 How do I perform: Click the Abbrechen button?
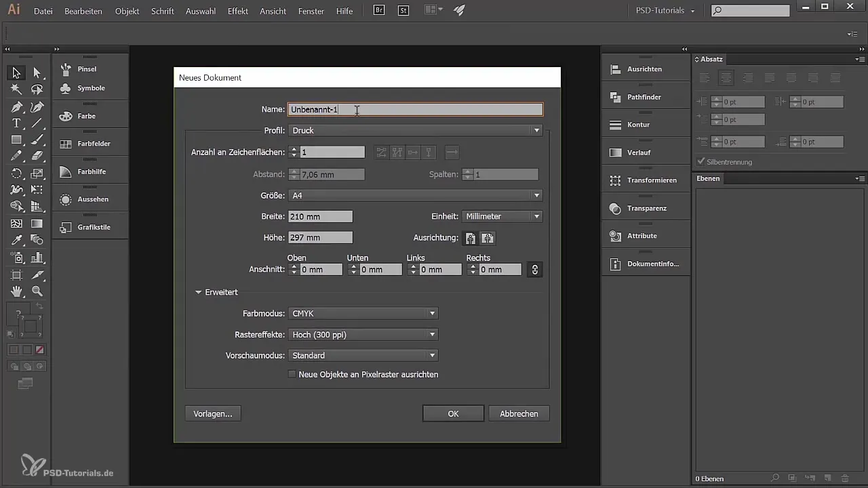click(519, 413)
